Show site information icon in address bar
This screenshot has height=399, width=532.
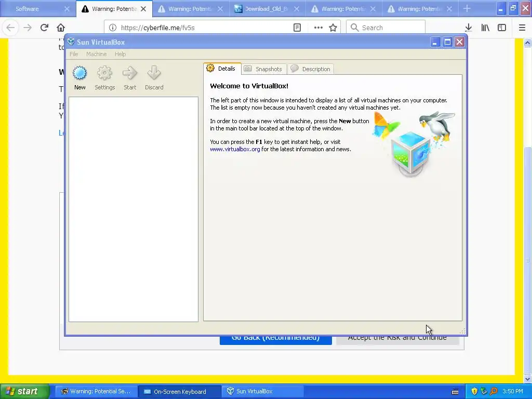click(113, 28)
